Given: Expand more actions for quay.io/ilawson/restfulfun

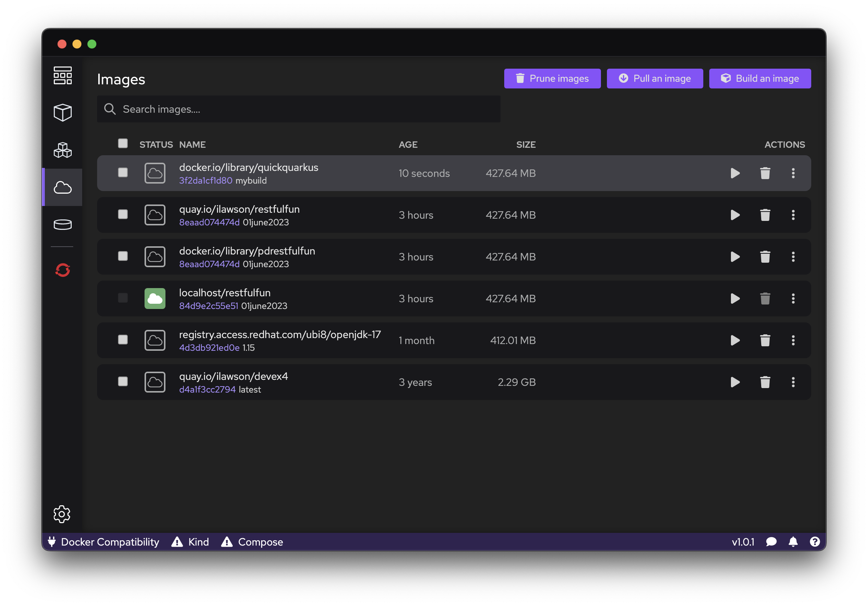Looking at the screenshot, I should tap(793, 215).
